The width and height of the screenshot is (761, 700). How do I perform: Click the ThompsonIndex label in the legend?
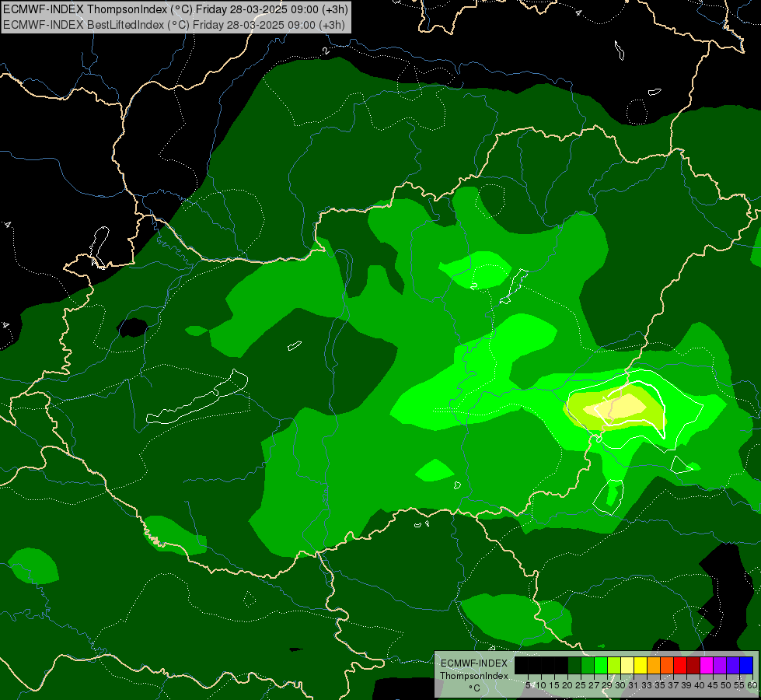(x=474, y=676)
